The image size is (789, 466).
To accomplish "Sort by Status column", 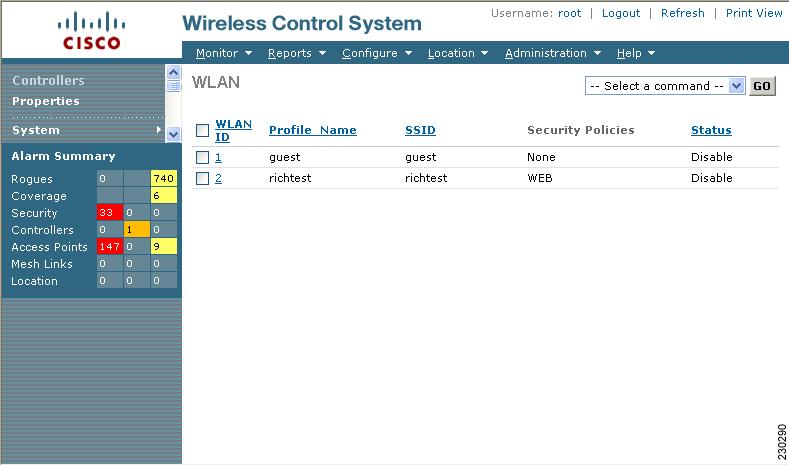I will point(711,130).
